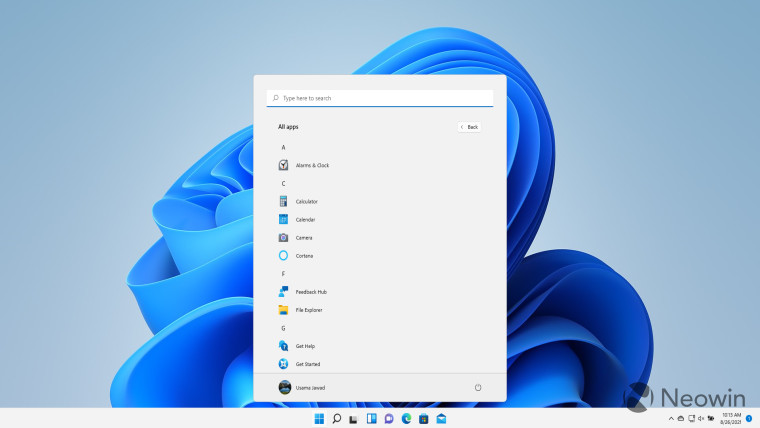Viewport: 760px width, 428px height.
Task: Open Task View from taskbar
Action: tap(353, 419)
